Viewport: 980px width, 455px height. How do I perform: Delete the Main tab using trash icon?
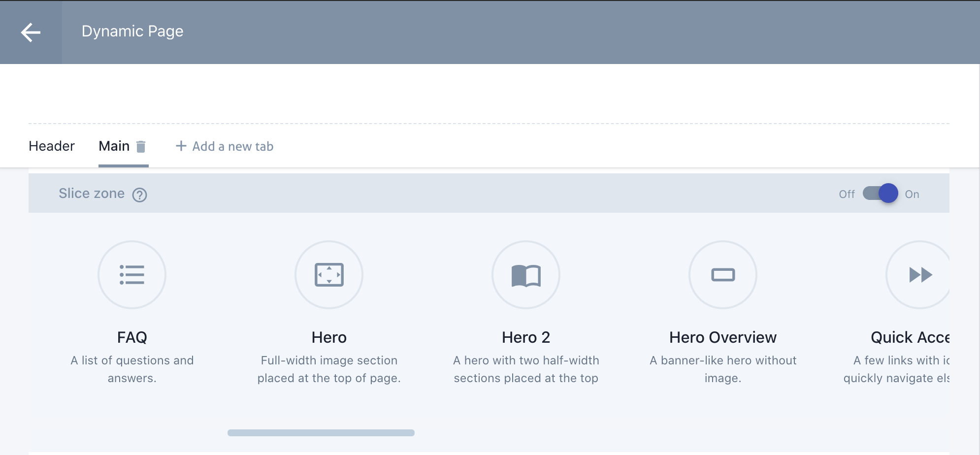[141, 147]
